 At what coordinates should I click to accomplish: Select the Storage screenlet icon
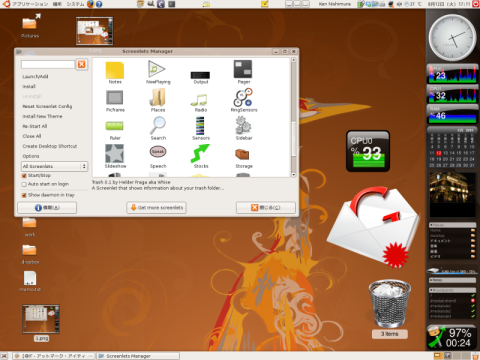[x=242, y=154]
